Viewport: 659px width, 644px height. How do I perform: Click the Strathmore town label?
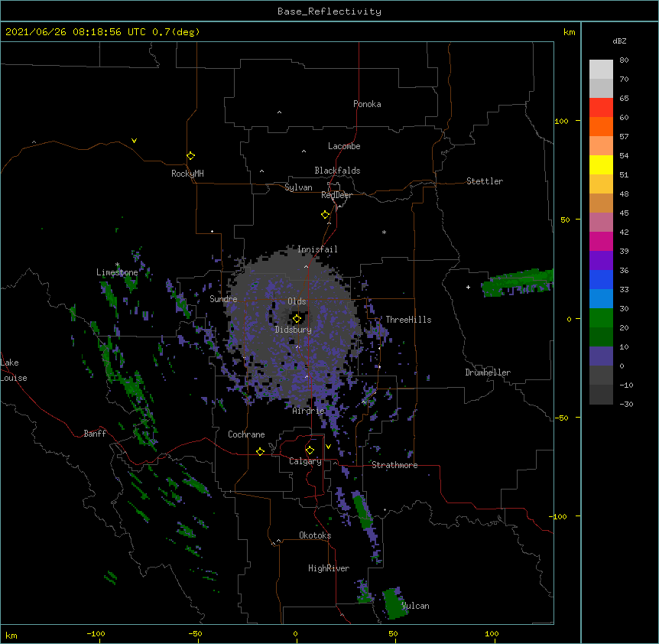[394, 465]
